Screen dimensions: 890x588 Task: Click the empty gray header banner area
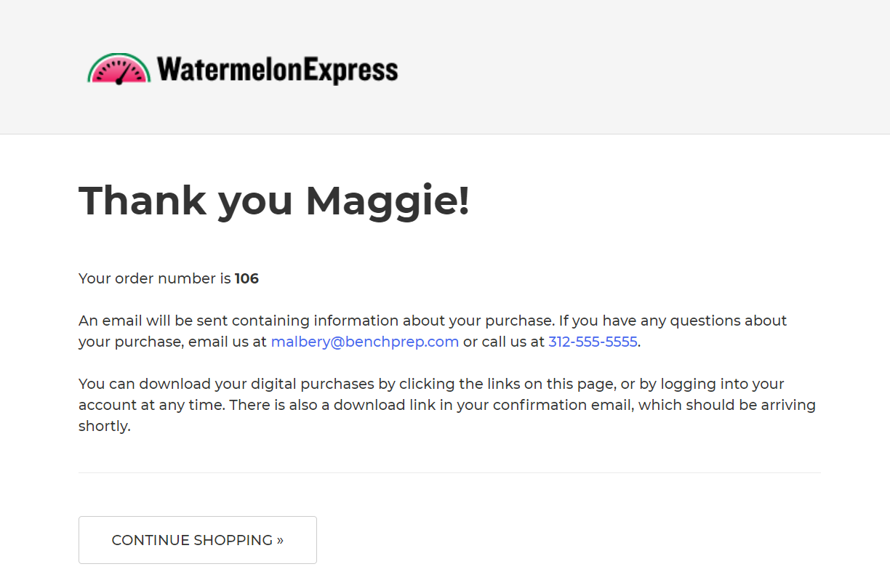click(x=640, y=67)
